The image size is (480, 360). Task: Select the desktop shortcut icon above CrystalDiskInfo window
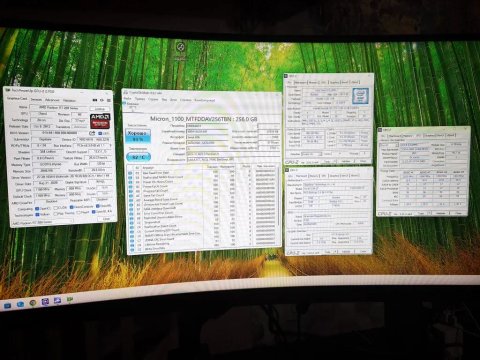[x=181, y=47]
